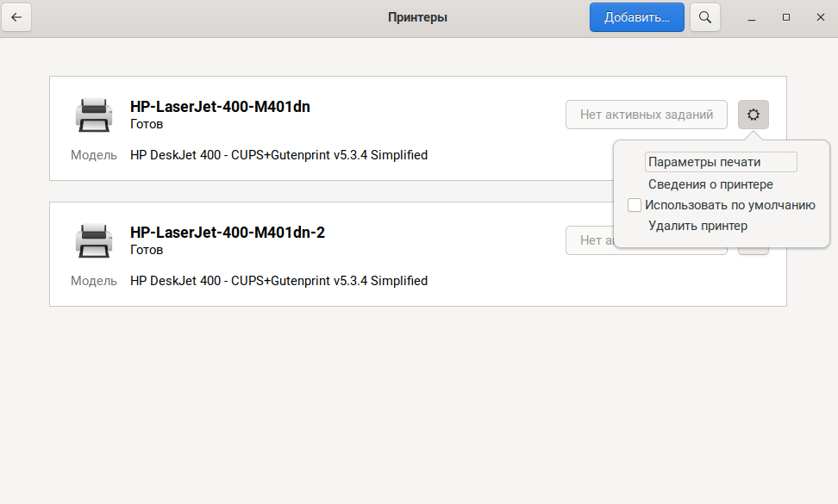Click the gear icon for HP-LaserJet-400-M401dn

point(754,115)
